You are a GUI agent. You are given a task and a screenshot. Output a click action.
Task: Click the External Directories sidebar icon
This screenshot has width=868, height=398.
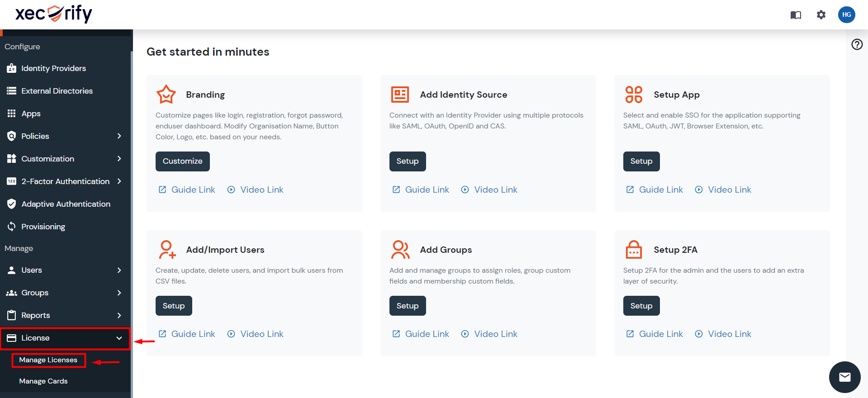coord(12,91)
